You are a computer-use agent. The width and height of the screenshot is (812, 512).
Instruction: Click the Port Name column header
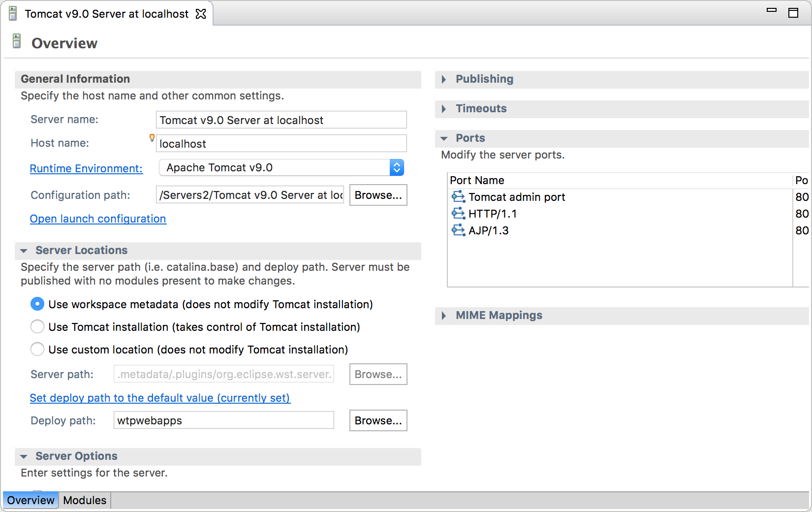pyautogui.click(x=620, y=180)
